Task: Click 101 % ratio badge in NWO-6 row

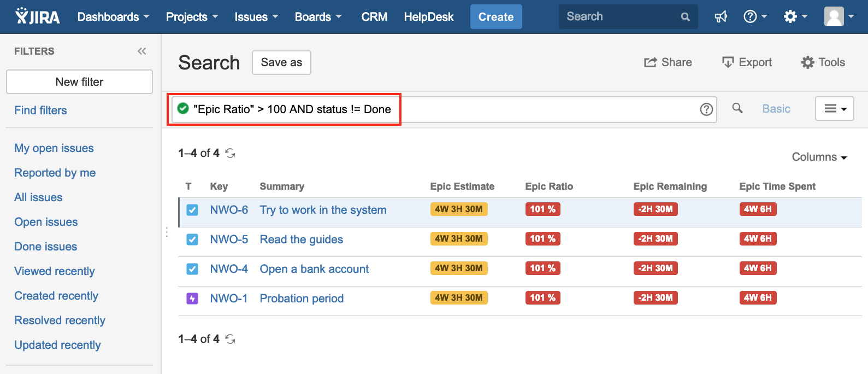Action: coord(543,209)
